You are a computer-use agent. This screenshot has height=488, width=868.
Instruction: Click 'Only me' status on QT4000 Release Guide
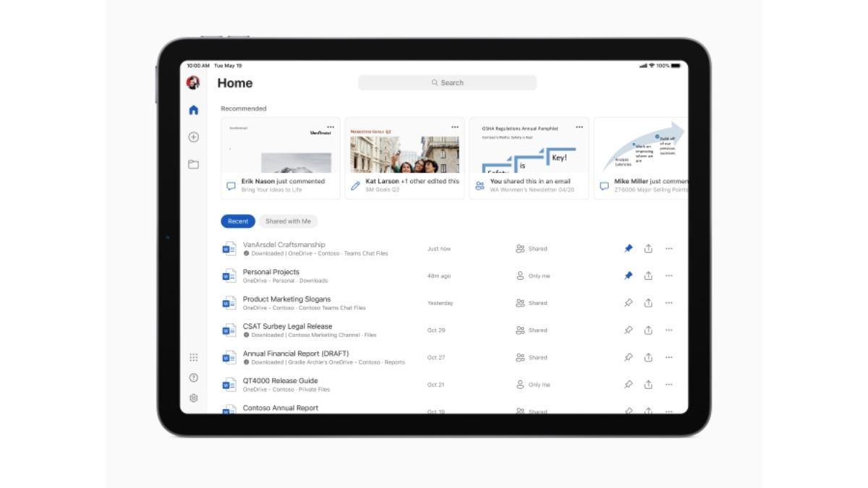[533, 385]
